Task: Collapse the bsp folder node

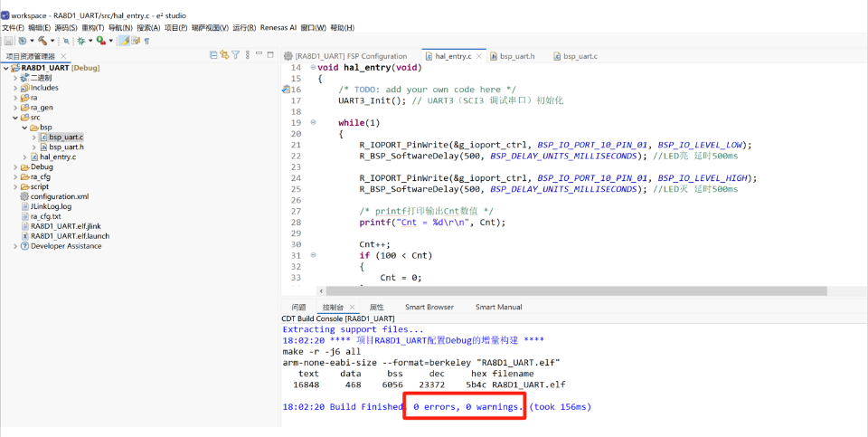Action: pos(25,128)
